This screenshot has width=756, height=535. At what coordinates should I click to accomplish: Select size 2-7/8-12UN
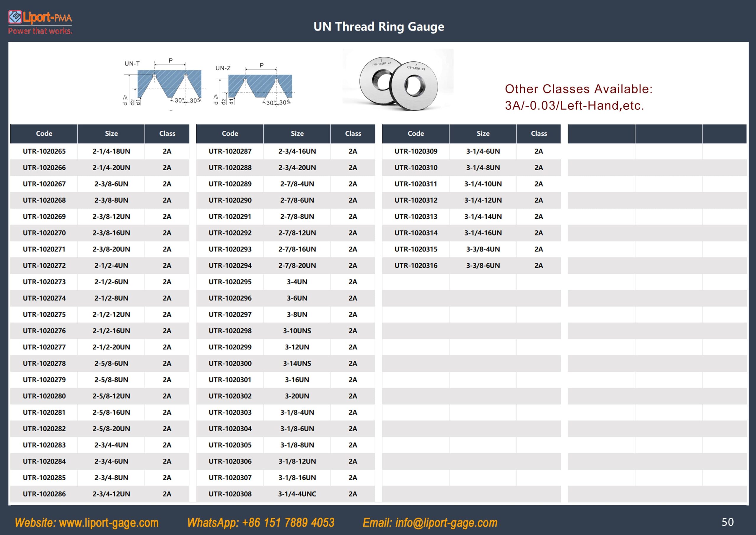(297, 233)
